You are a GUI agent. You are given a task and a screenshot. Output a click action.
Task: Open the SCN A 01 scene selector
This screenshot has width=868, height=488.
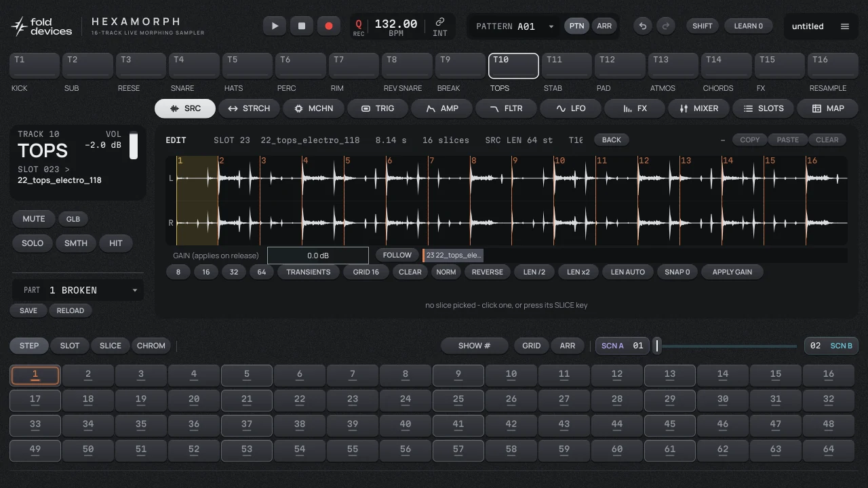(x=622, y=346)
